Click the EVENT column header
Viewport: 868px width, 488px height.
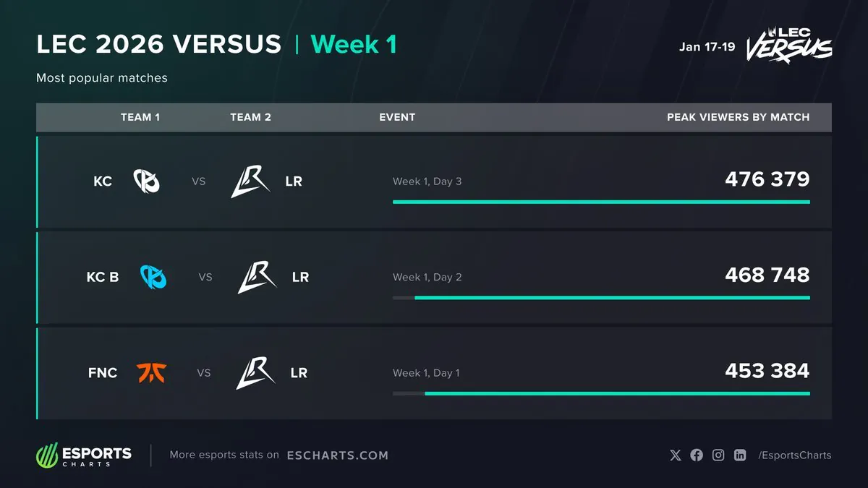(x=397, y=117)
